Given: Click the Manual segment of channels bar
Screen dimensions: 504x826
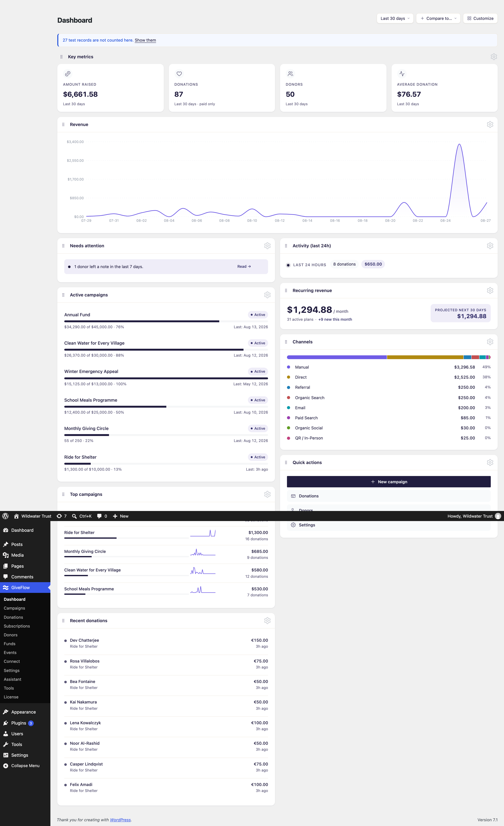Looking at the screenshot, I should [337, 357].
